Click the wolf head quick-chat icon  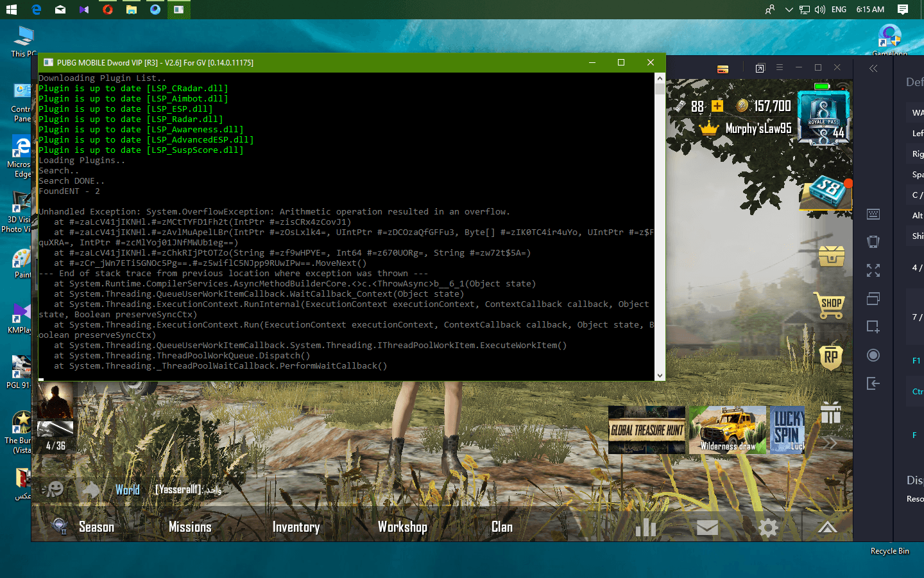click(92, 490)
